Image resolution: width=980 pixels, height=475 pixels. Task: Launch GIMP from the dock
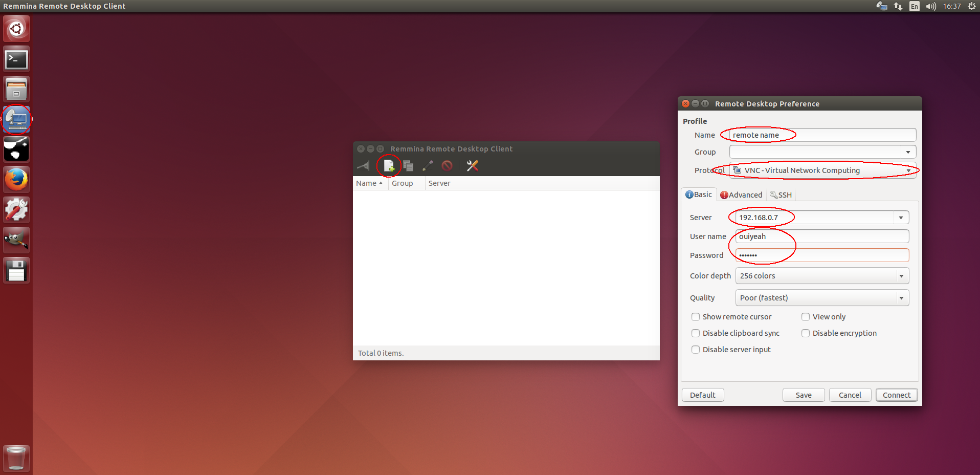[x=16, y=240]
